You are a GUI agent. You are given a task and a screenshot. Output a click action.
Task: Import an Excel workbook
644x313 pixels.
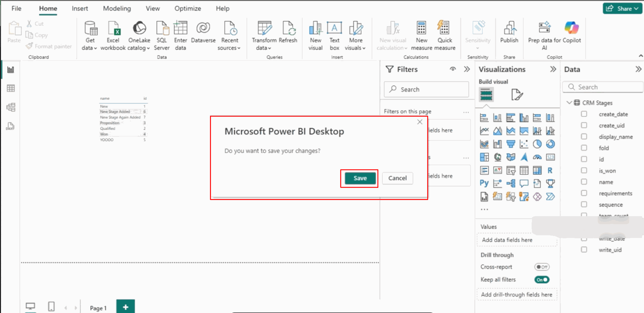(x=113, y=36)
